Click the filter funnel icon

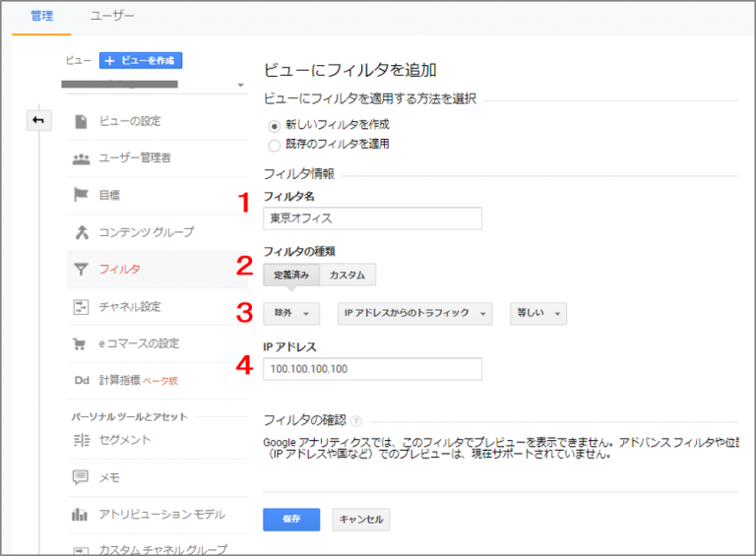(81, 269)
